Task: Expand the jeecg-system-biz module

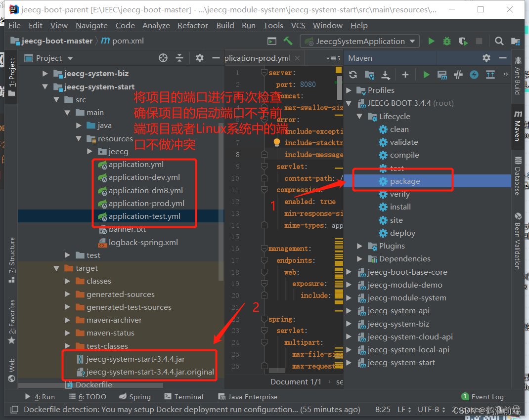Action: click(x=45, y=74)
